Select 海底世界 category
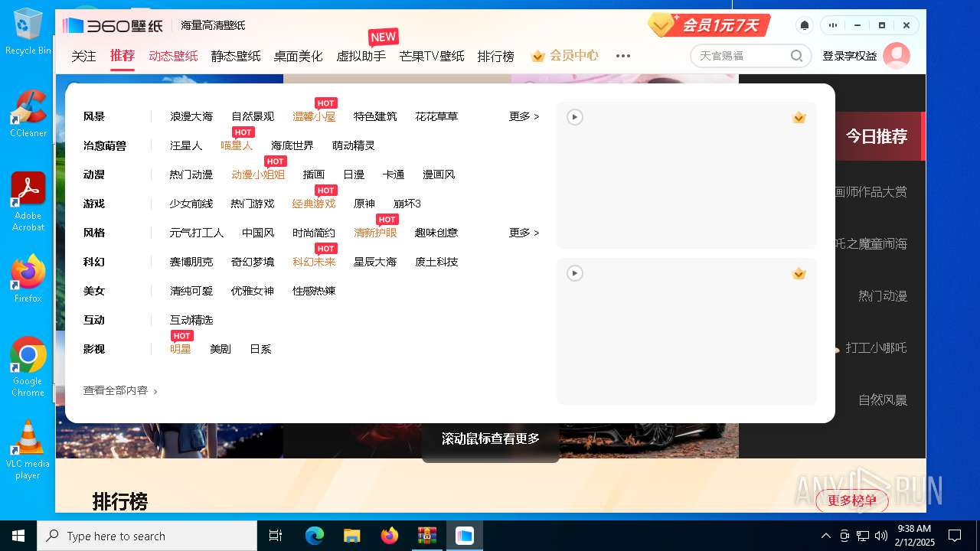The width and height of the screenshot is (980, 551). click(292, 145)
